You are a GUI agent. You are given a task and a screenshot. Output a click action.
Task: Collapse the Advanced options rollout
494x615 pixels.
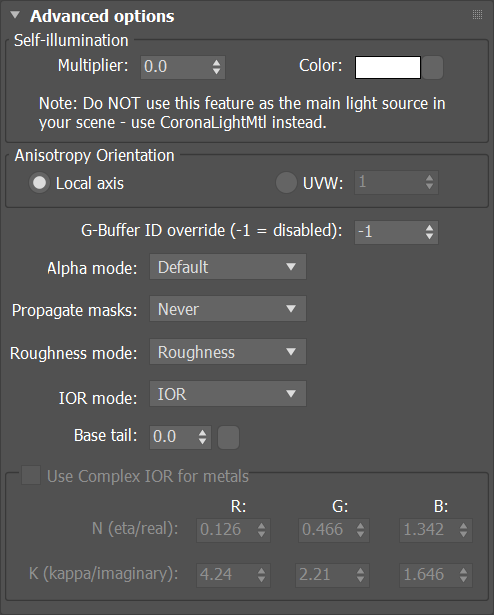15,15
